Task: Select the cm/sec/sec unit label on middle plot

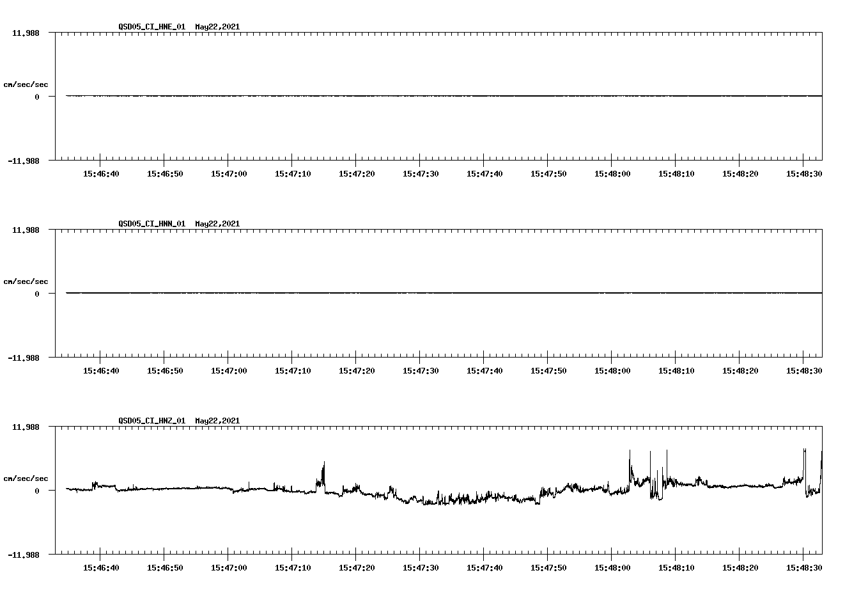Action: click(x=26, y=281)
